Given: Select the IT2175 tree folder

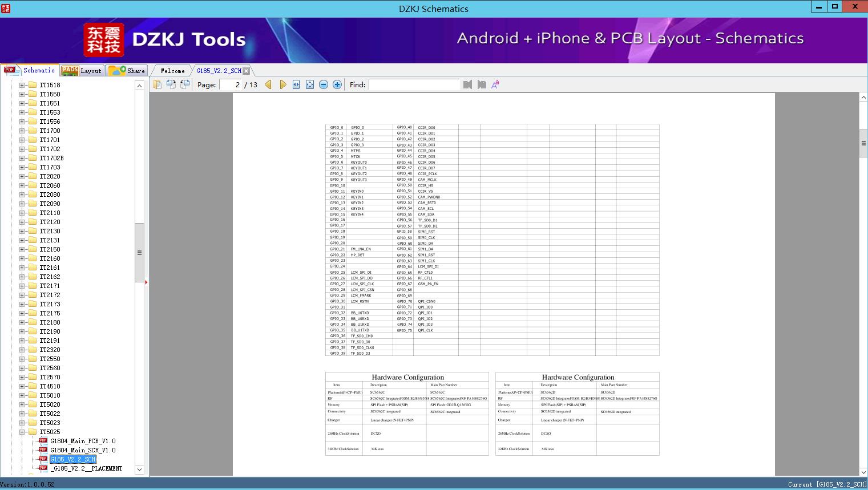Looking at the screenshot, I should pyautogui.click(x=50, y=313).
